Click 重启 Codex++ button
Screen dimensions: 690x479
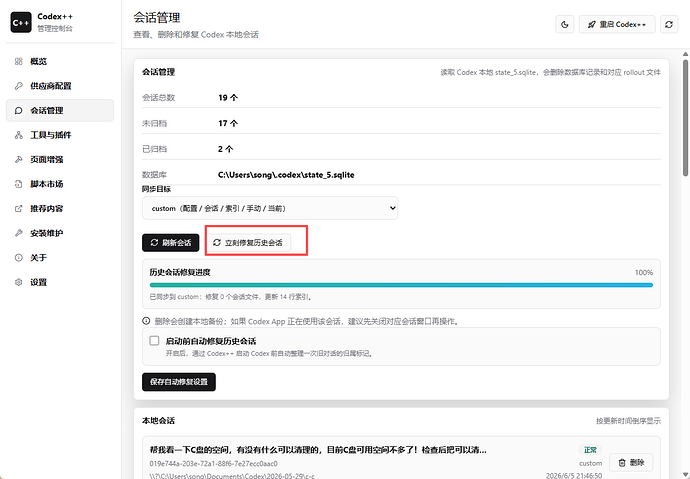click(617, 24)
